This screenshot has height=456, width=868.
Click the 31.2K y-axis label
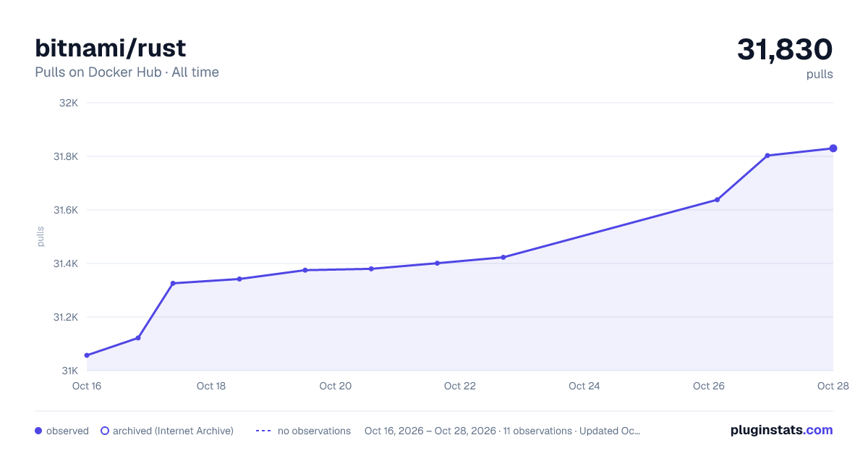pyautogui.click(x=65, y=317)
